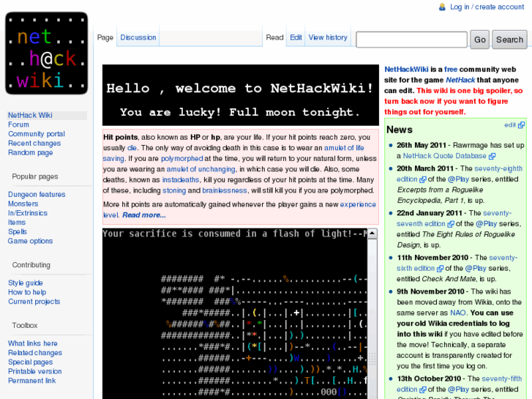The height and width of the screenshot is (399, 532).
Task: Select the Page tab
Action: (x=105, y=37)
